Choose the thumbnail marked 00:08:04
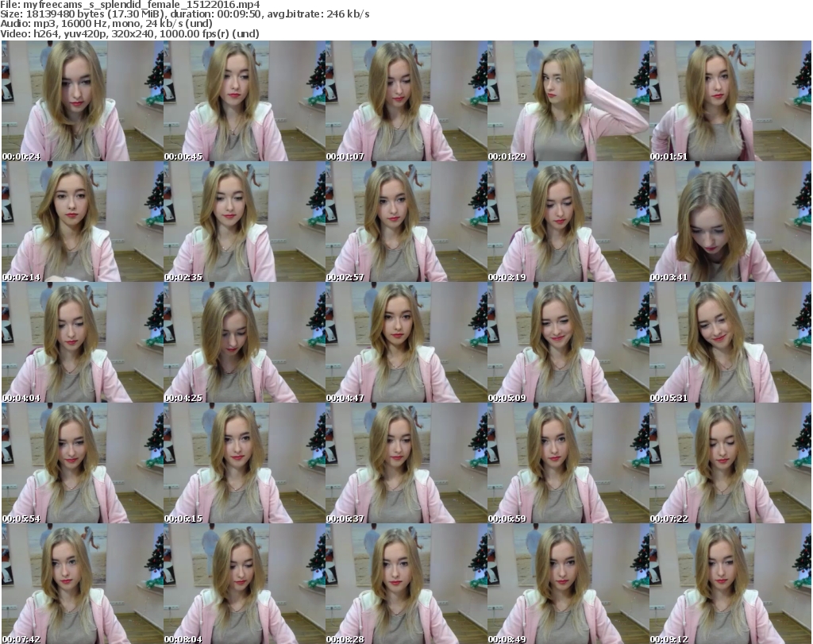The image size is (813, 644). point(245,584)
